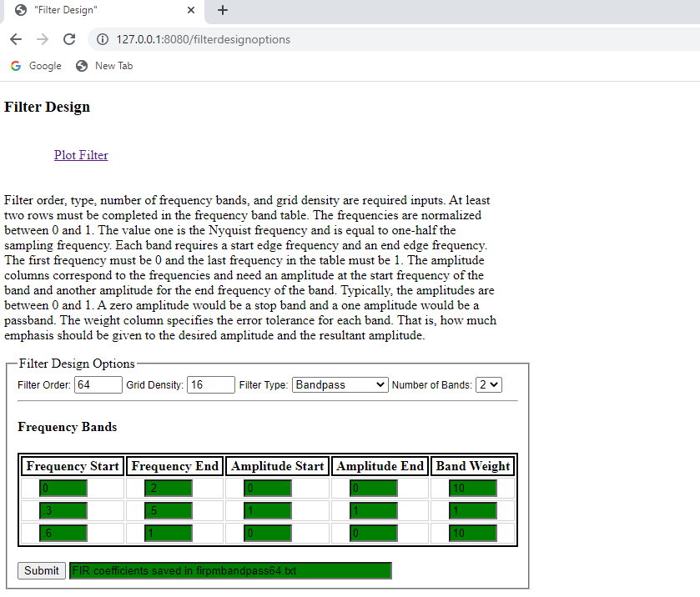Expand the Filter Type selector arrow
The image size is (700, 597).
[380, 384]
